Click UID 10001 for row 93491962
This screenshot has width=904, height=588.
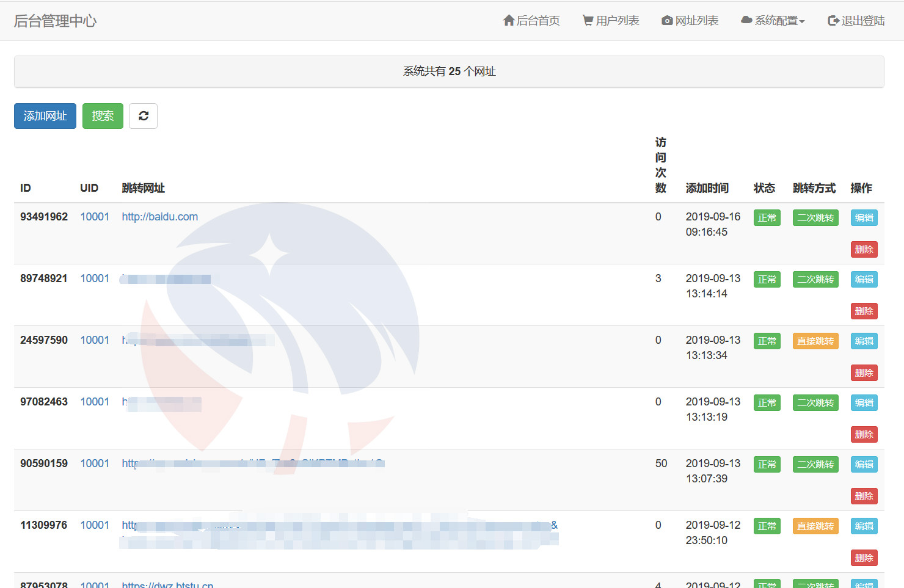95,217
